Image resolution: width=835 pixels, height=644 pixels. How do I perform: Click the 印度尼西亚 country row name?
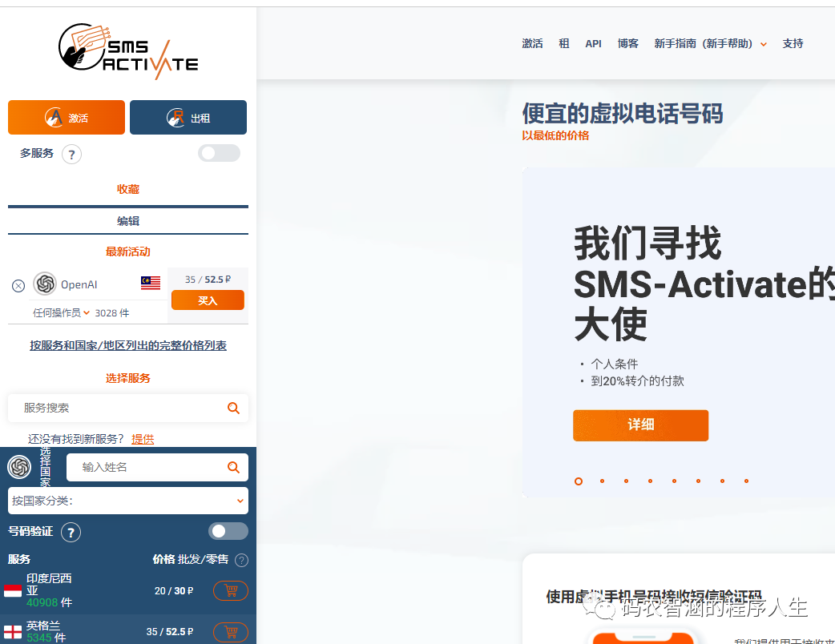(x=49, y=585)
